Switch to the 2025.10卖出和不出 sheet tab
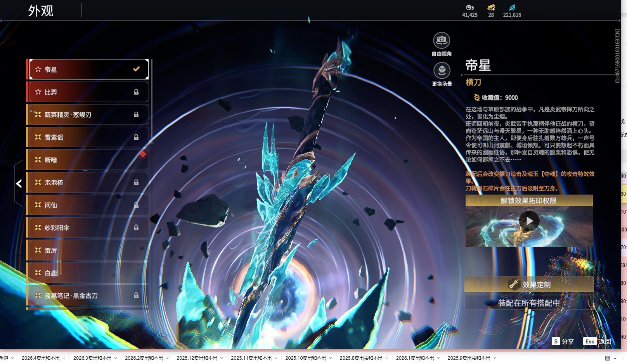627x364 pixels. pos(305,358)
